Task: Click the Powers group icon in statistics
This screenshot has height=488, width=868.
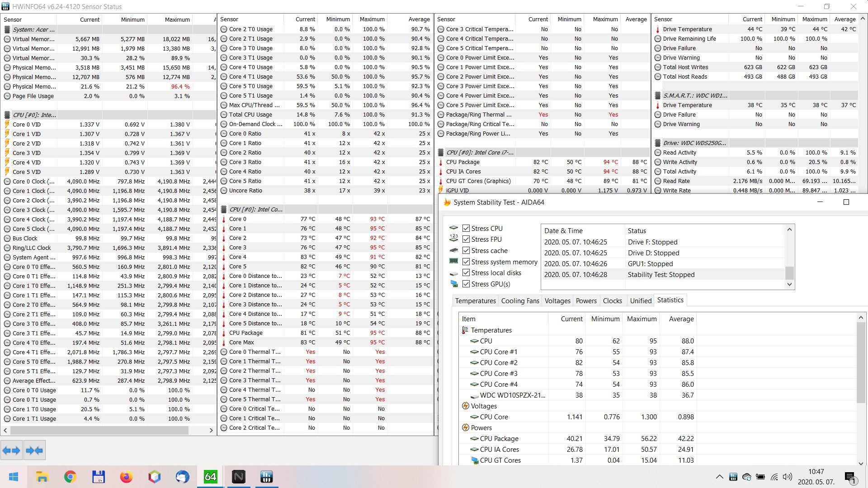Action: 465,428
